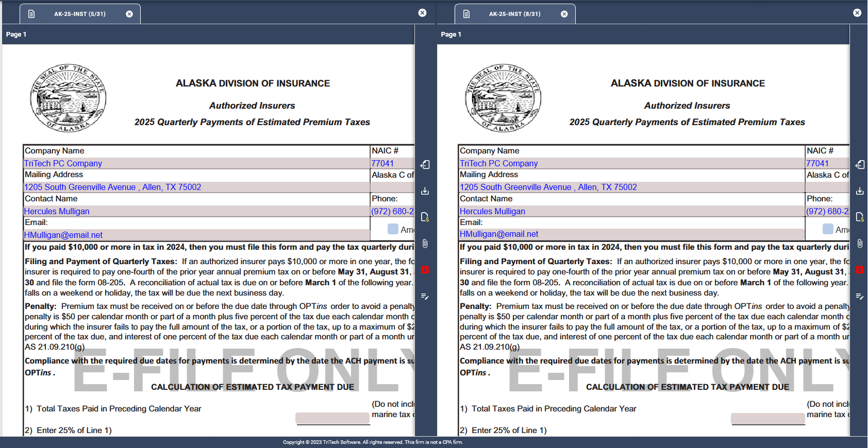Edit the Company Name field in the (8/31) form
This screenshot has width=868, height=448.
coord(632,163)
